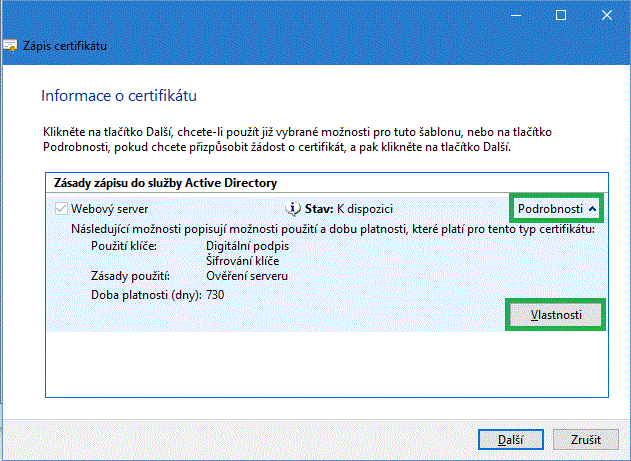Cancel the wizard with Zrušit
631x461 pixels.
pyautogui.click(x=586, y=440)
